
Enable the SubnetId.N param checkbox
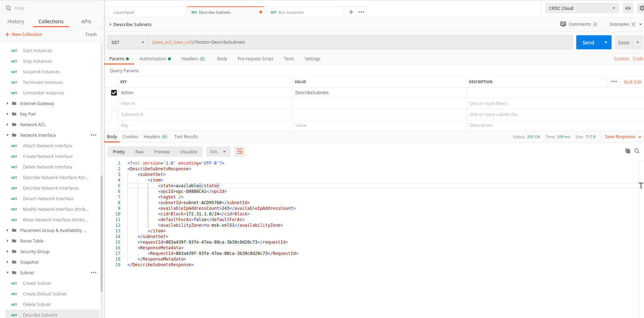pyautogui.click(x=114, y=115)
